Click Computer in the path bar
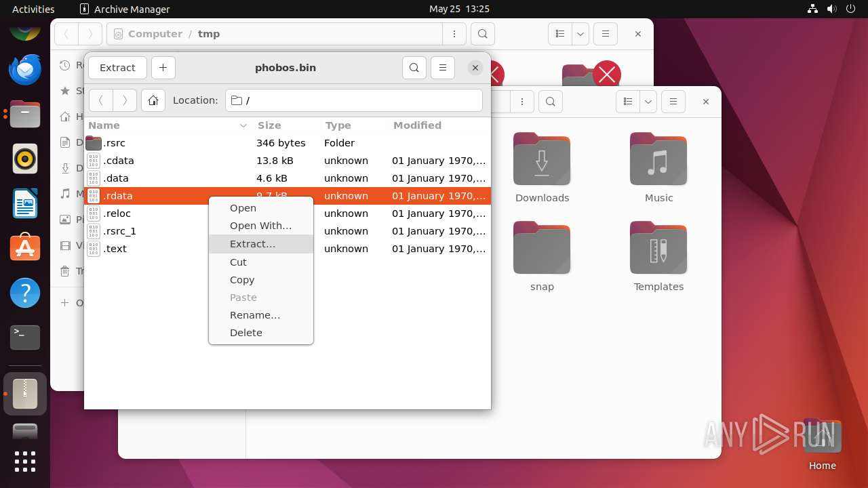The height and width of the screenshot is (488, 868). pyautogui.click(x=155, y=34)
